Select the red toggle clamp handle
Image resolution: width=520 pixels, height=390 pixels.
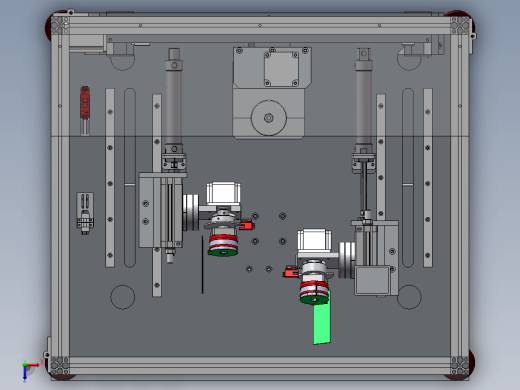85,103
